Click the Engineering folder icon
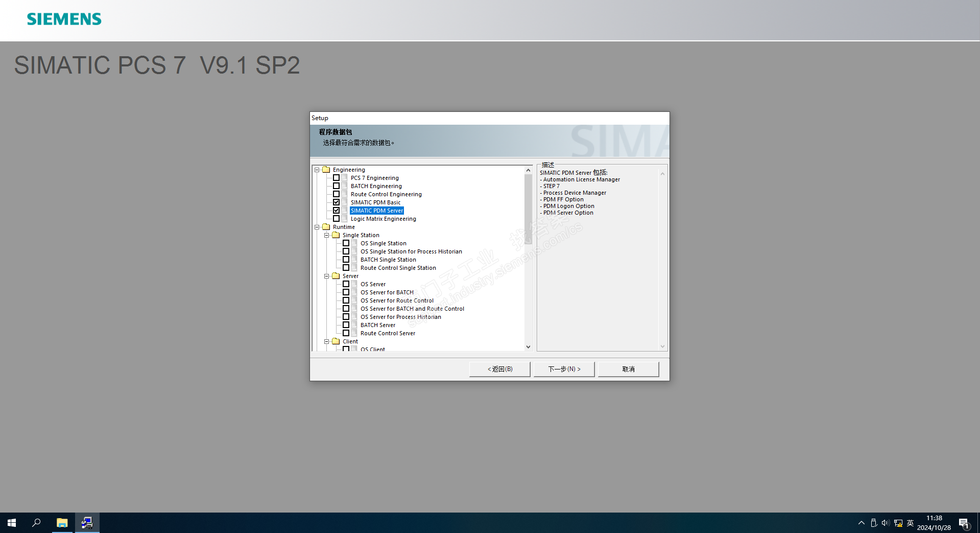The width and height of the screenshot is (980, 533). click(326, 170)
